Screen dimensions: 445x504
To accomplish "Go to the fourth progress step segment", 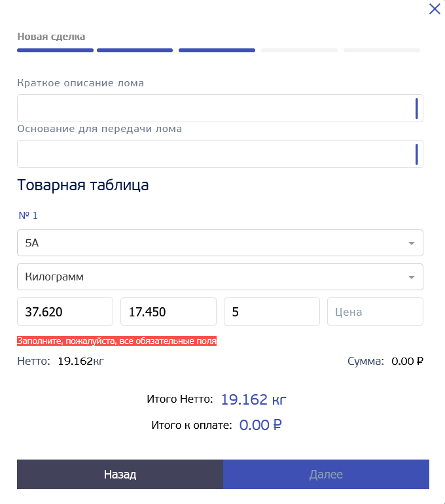I will (299, 50).
